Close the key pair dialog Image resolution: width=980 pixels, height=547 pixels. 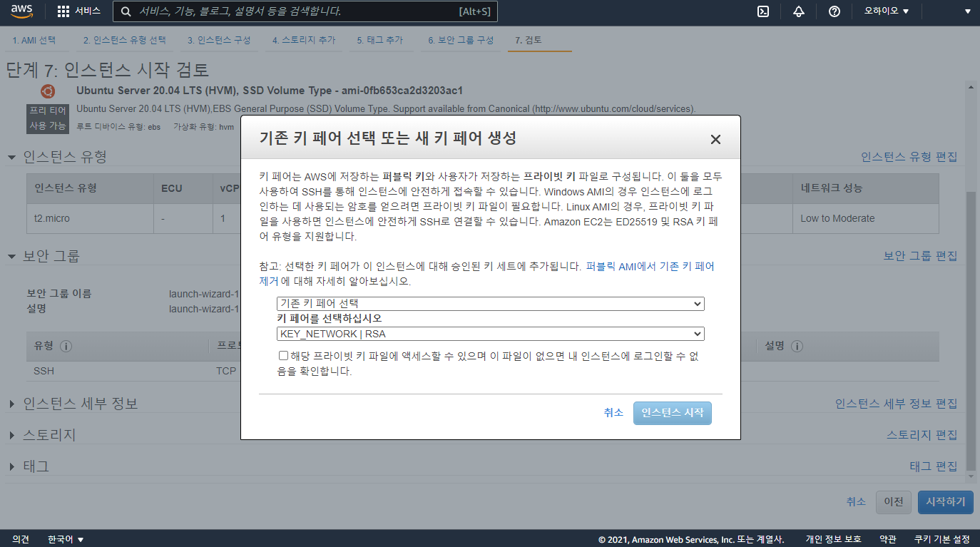click(715, 139)
